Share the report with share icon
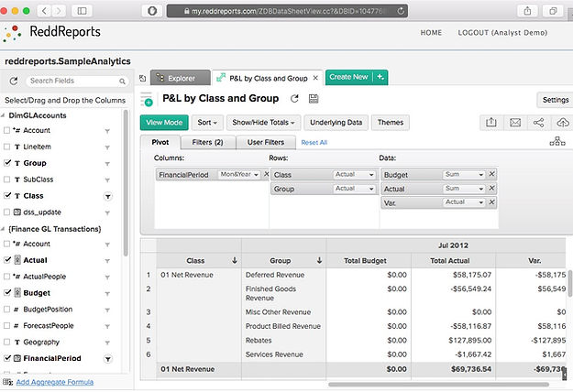This screenshot has width=573, height=392. tap(538, 123)
